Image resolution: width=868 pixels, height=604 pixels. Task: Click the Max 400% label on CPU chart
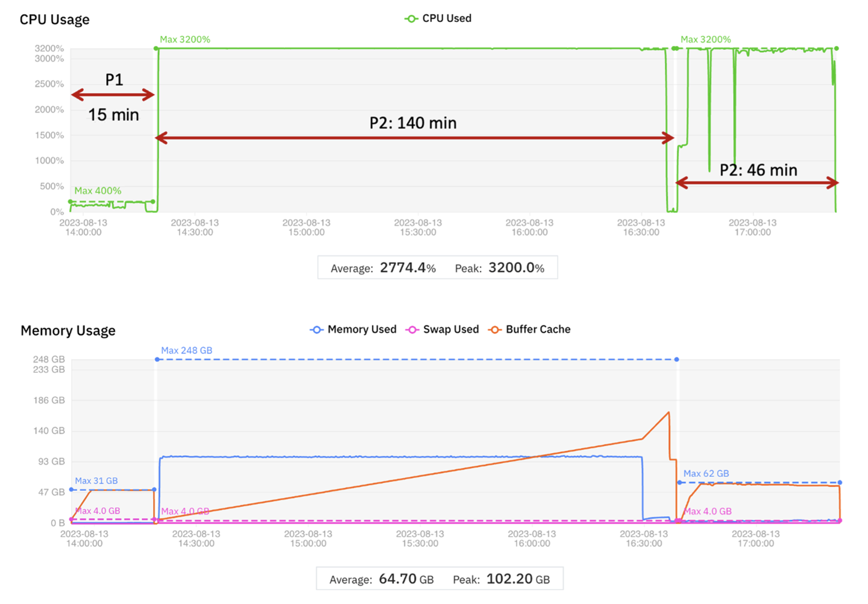tap(97, 191)
